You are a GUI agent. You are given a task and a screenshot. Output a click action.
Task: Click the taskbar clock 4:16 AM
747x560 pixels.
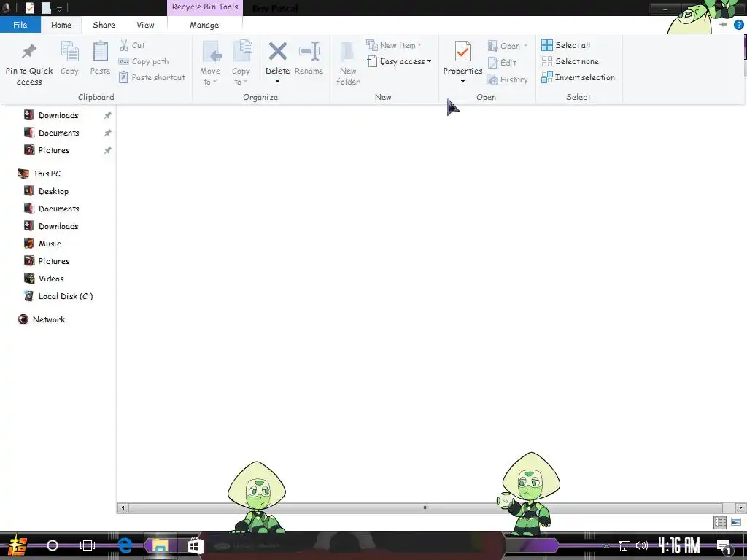point(679,545)
